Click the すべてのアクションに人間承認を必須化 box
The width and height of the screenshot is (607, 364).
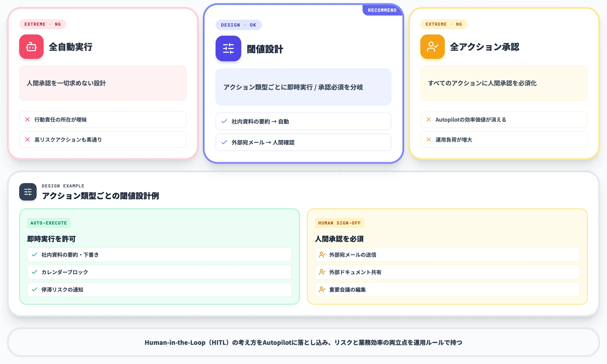504,83
